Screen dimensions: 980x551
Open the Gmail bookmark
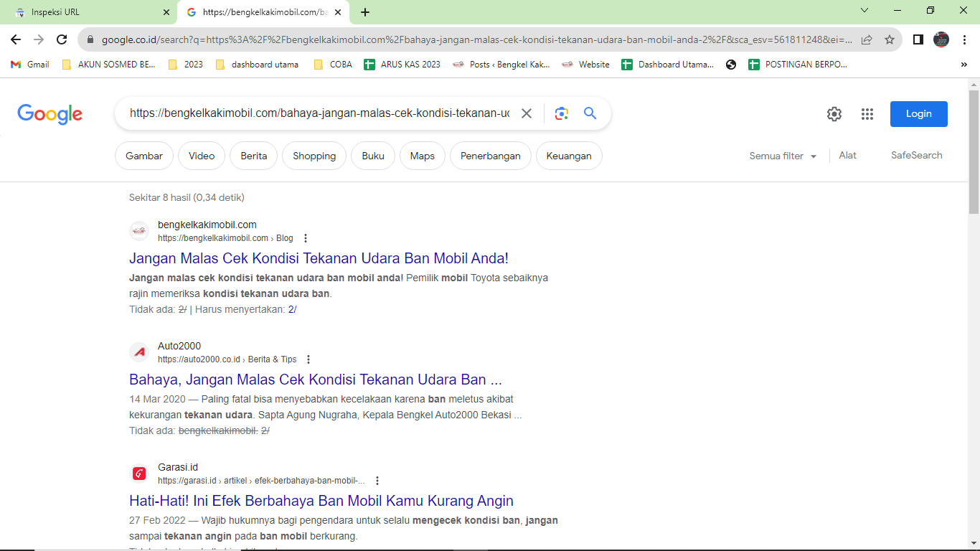[30, 65]
